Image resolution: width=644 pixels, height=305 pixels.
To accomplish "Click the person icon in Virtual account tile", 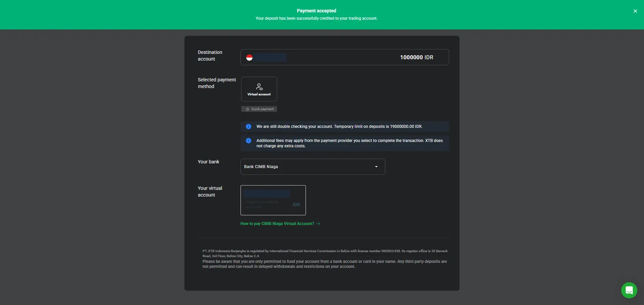I will [x=259, y=86].
